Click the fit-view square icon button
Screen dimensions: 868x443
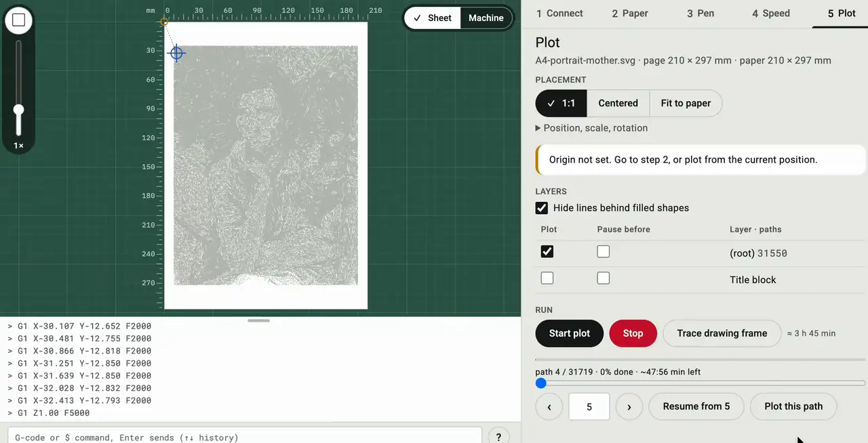click(x=19, y=20)
